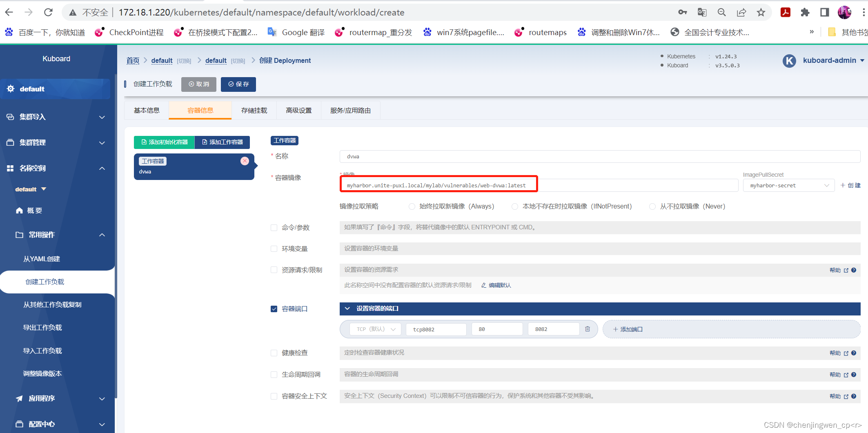The width and height of the screenshot is (868, 433).
Task: Show hidden bookmarks with the » chevron
Action: pos(812,32)
